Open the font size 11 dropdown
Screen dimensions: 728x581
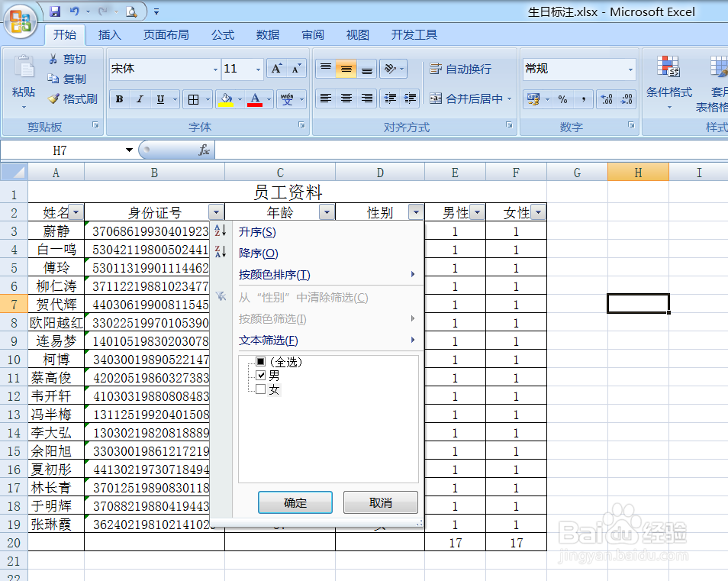pos(258,69)
